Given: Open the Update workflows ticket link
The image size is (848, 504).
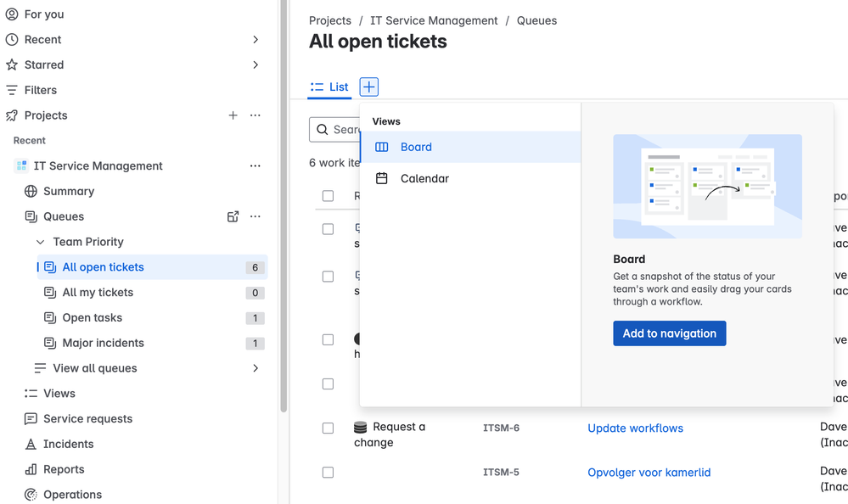Looking at the screenshot, I should [x=635, y=428].
